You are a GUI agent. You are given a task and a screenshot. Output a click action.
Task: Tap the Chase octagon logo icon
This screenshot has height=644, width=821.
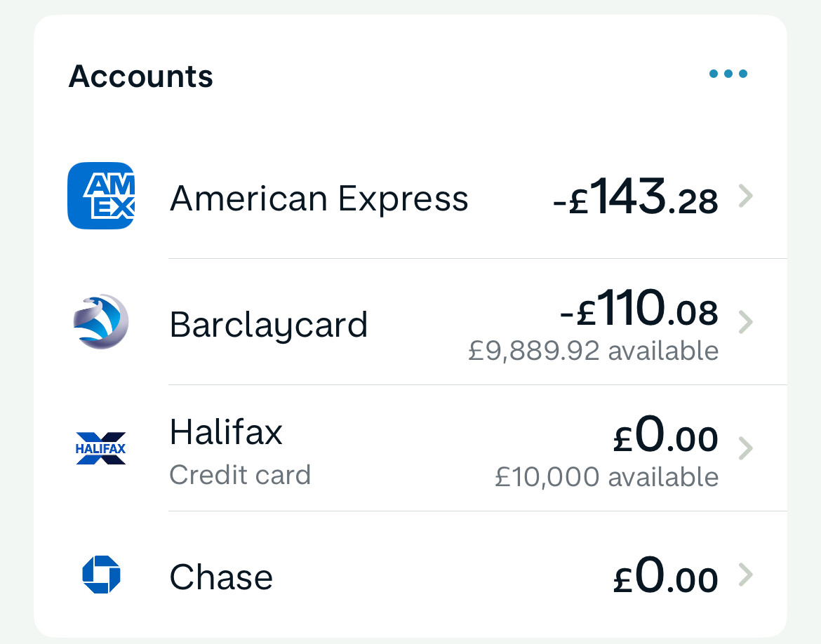tap(101, 575)
